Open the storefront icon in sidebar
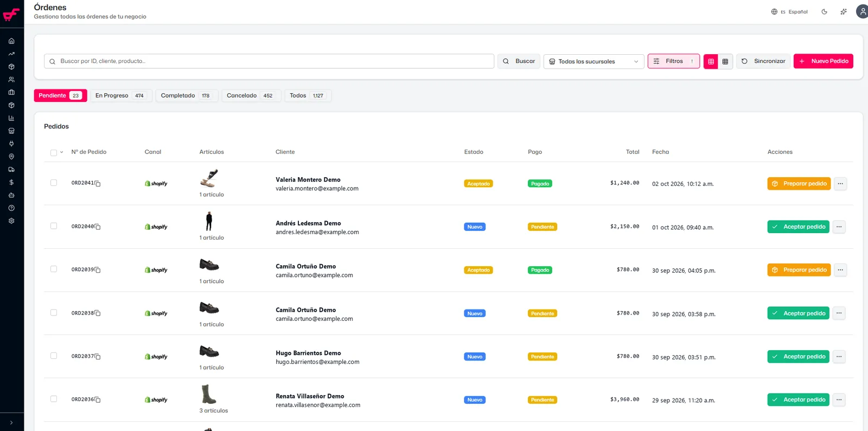The width and height of the screenshot is (868, 431). click(11, 131)
